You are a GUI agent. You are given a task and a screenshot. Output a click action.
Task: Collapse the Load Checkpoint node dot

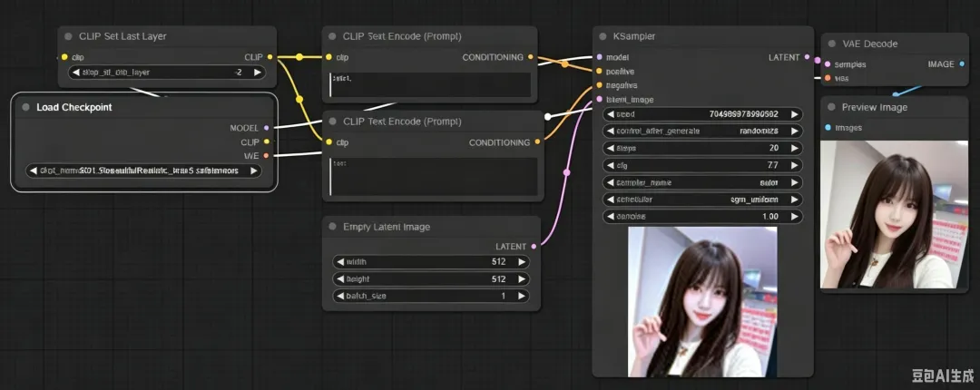[x=25, y=107]
